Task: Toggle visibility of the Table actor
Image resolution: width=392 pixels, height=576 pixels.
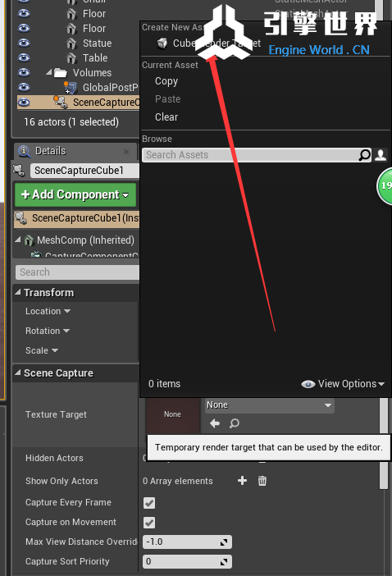Action: tap(24, 57)
